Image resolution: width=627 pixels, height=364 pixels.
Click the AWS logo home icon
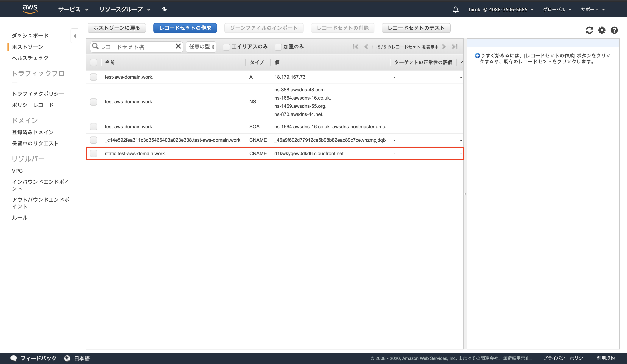click(30, 9)
